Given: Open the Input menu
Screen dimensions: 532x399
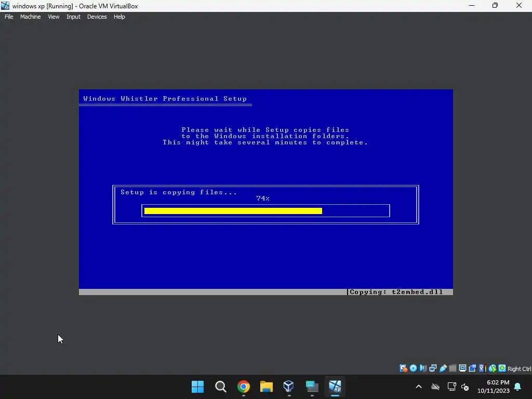Looking at the screenshot, I should click(73, 17).
